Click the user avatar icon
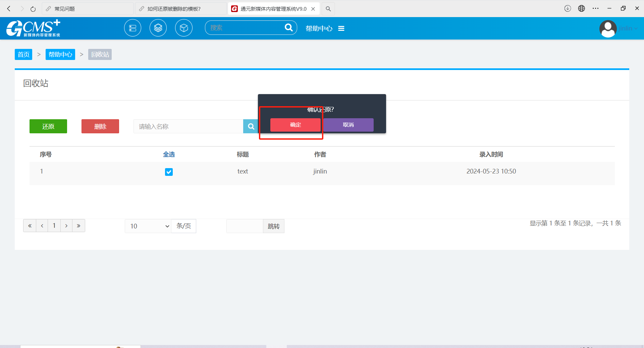The image size is (644, 348). point(608,29)
